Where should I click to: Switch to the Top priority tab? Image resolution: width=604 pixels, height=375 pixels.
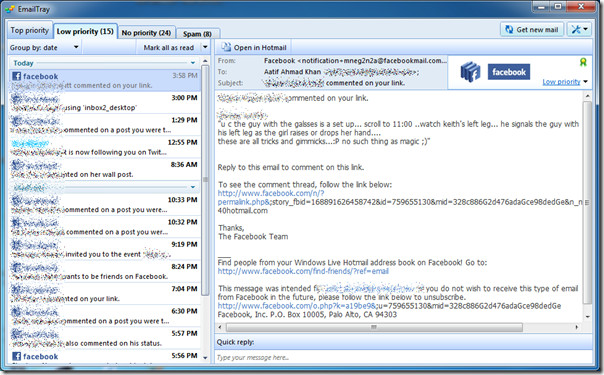tap(29, 30)
